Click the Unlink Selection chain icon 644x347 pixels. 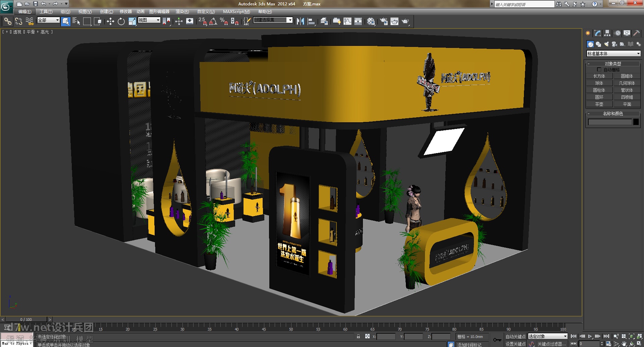[x=18, y=21]
